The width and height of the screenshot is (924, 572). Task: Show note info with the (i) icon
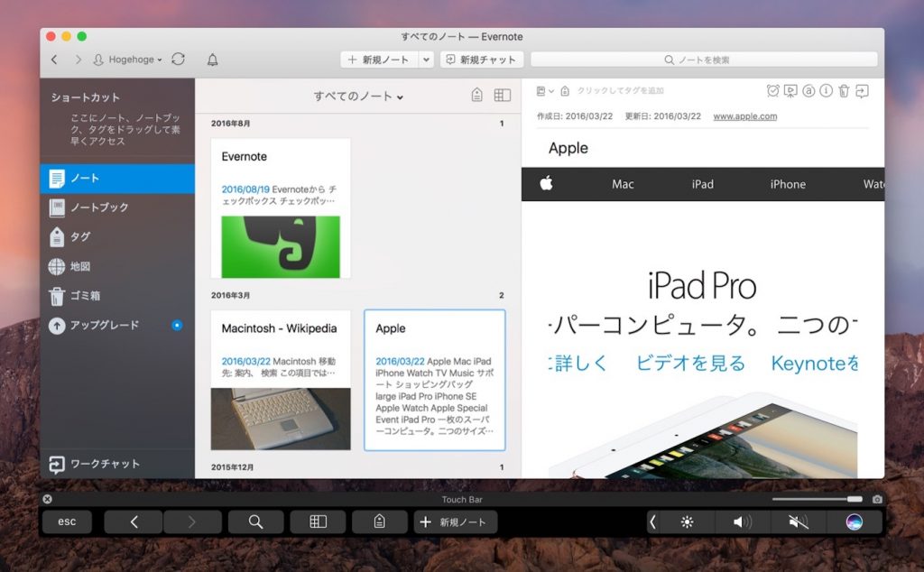pos(826,91)
